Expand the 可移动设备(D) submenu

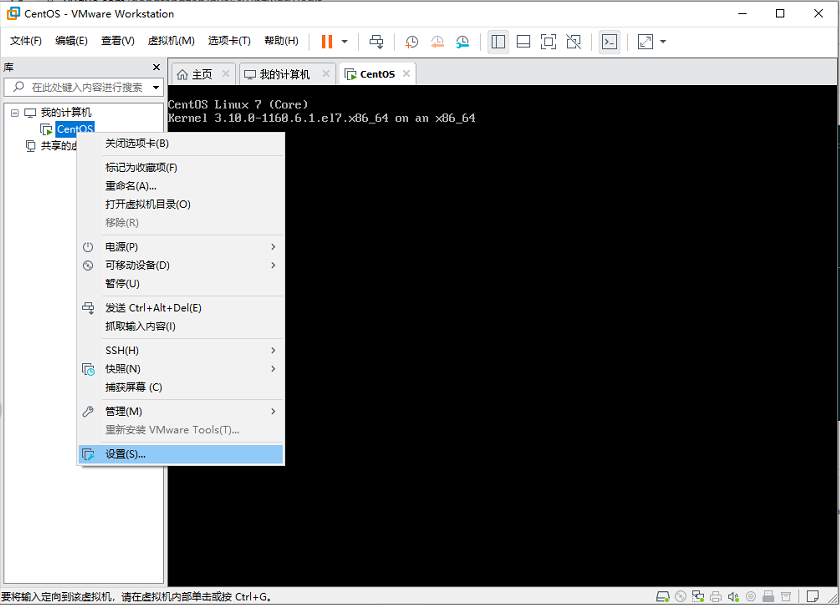(x=181, y=265)
